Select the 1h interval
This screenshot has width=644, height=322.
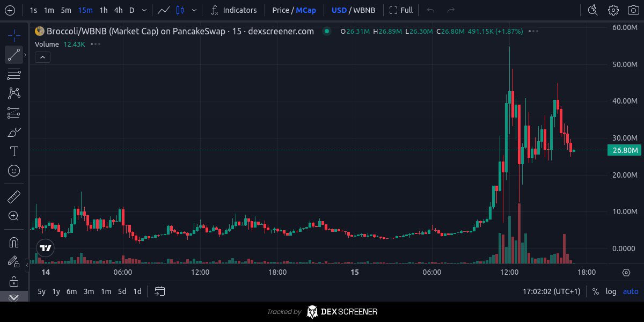pyautogui.click(x=104, y=10)
